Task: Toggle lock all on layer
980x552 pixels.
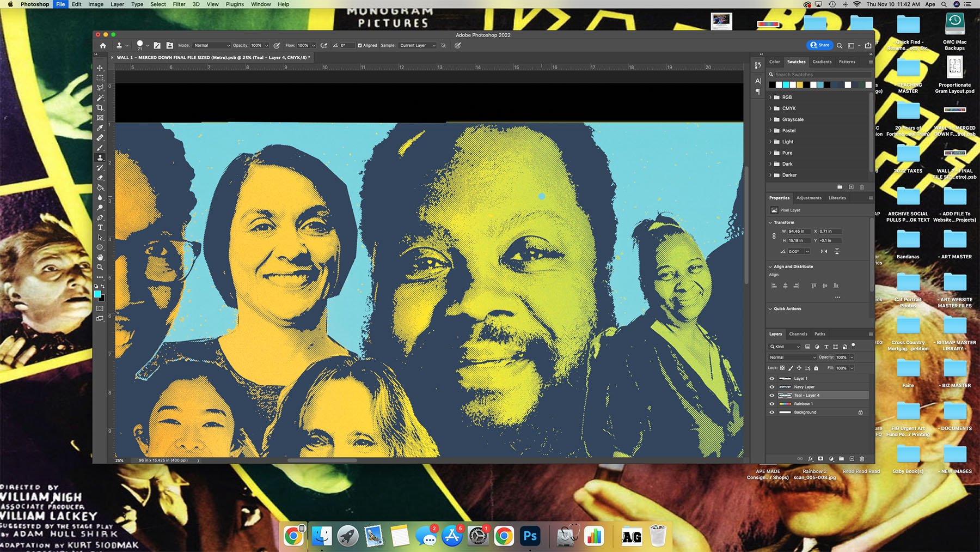Action: click(x=816, y=368)
